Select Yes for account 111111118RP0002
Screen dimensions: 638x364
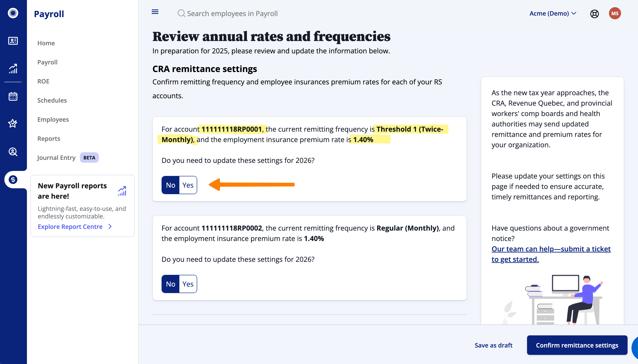tap(188, 284)
